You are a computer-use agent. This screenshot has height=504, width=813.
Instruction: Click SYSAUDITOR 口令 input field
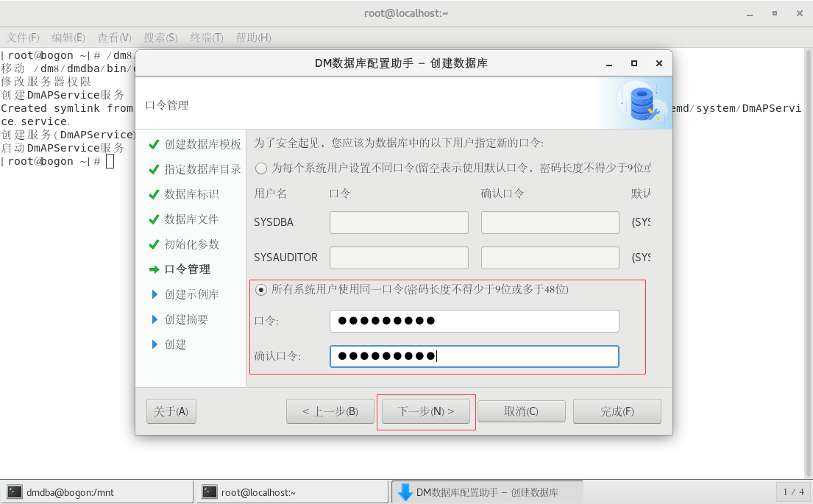pyautogui.click(x=400, y=258)
